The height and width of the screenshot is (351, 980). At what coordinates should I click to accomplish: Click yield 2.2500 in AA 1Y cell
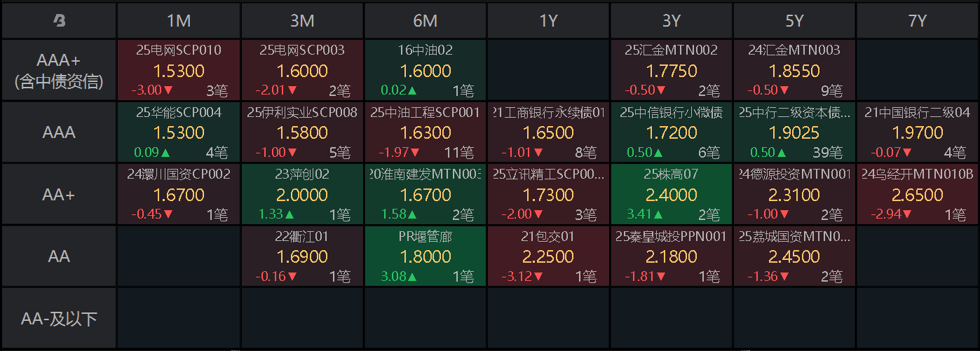(548, 256)
